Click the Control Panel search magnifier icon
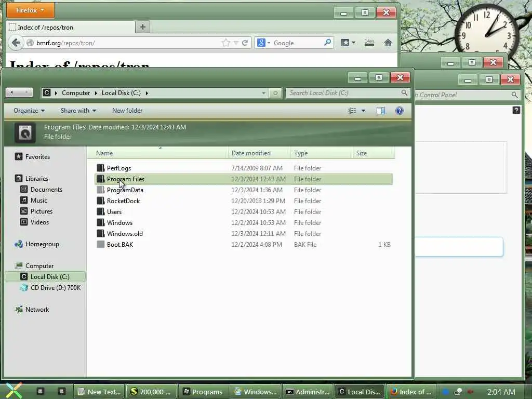 point(514,95)
